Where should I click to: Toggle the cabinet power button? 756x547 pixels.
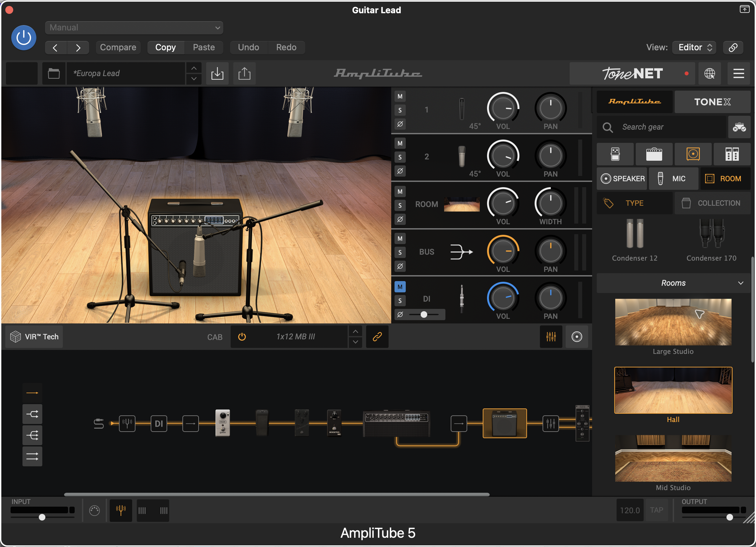[x=242, y=337]
